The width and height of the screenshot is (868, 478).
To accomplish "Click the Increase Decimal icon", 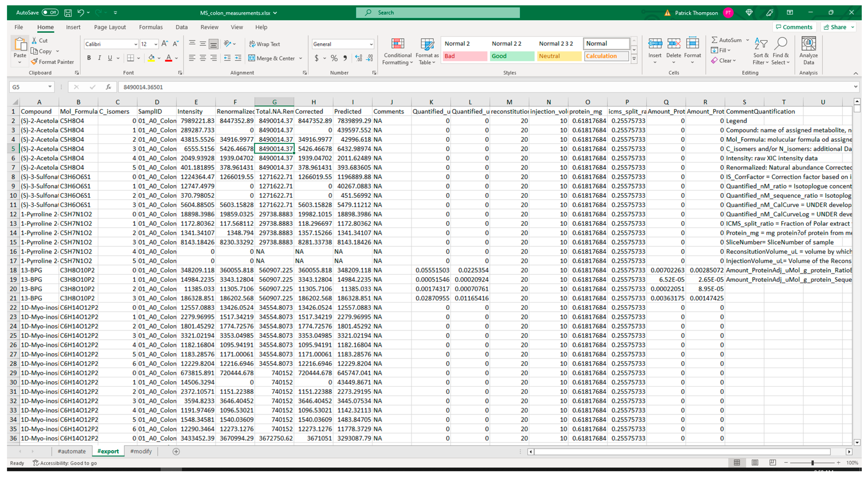I will point(359,58).
